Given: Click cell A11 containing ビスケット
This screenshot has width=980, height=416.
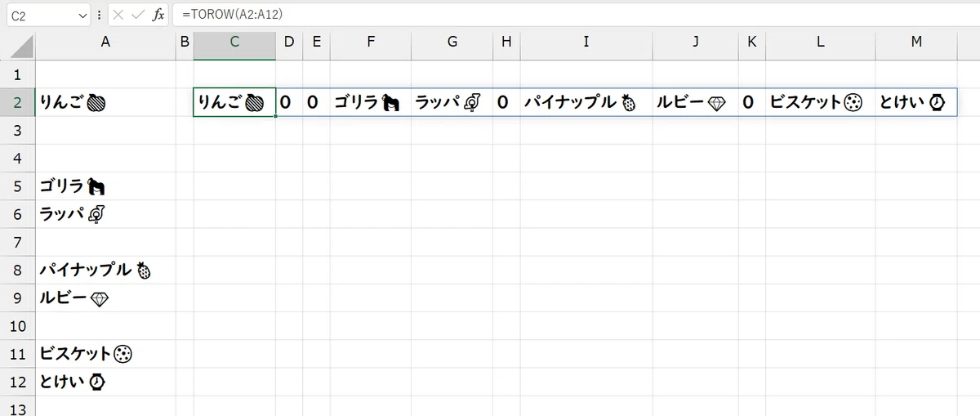Looking at the screenshot, I should click(105, 354).
